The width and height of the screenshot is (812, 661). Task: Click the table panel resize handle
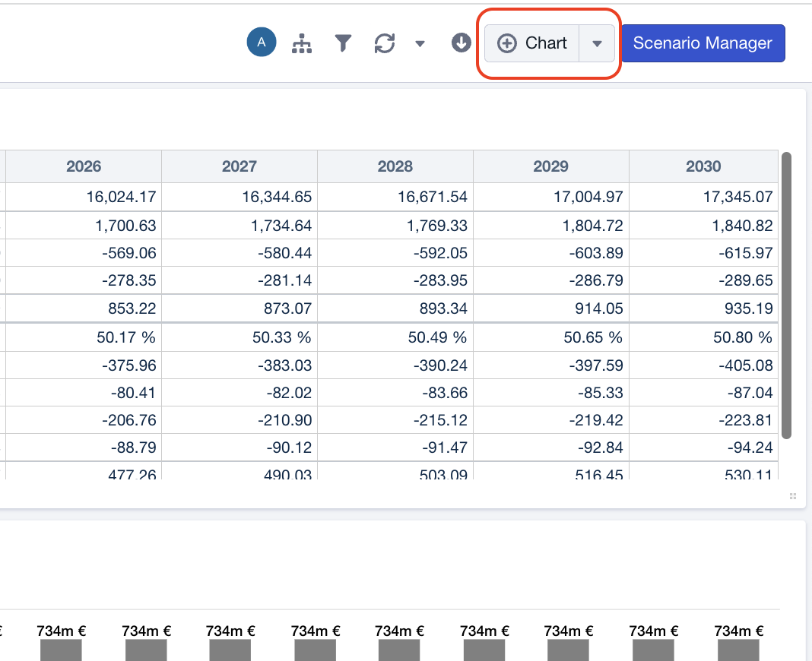(793, 496)
